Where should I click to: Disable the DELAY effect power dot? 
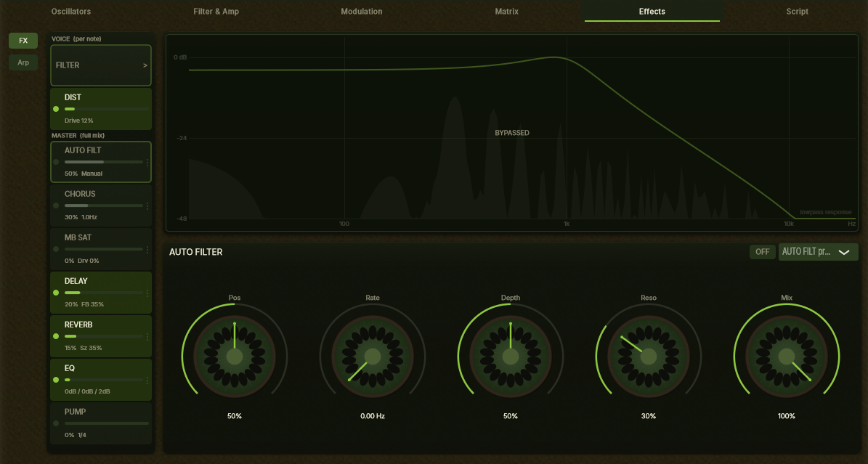[56, 293]
